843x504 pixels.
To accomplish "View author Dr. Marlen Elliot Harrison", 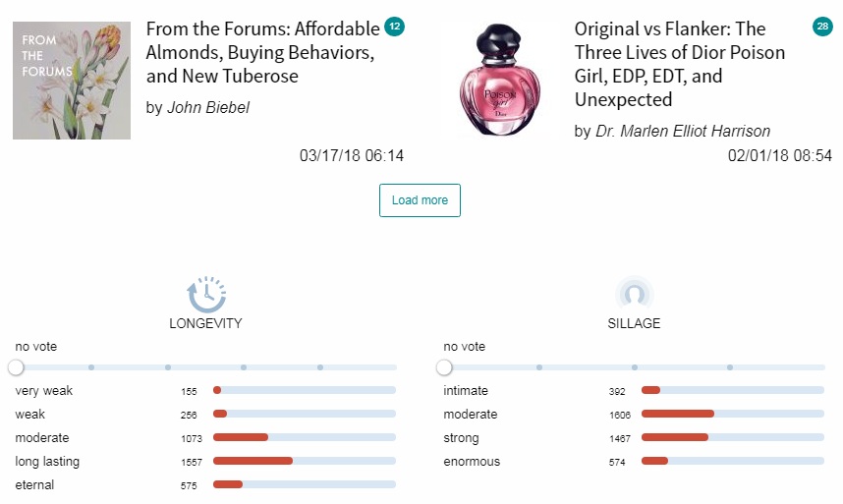I will (x=683, y=131).
